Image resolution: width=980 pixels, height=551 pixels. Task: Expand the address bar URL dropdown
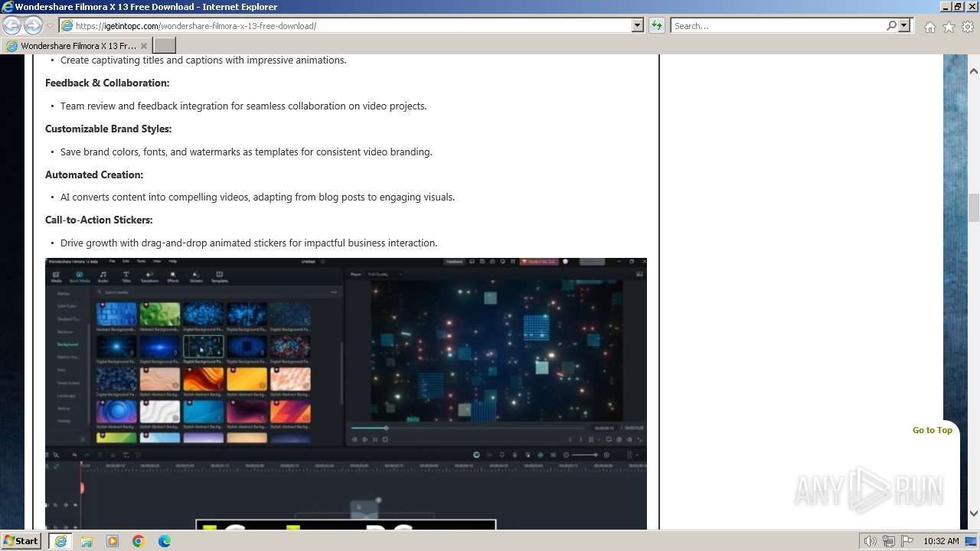[637, 26]
